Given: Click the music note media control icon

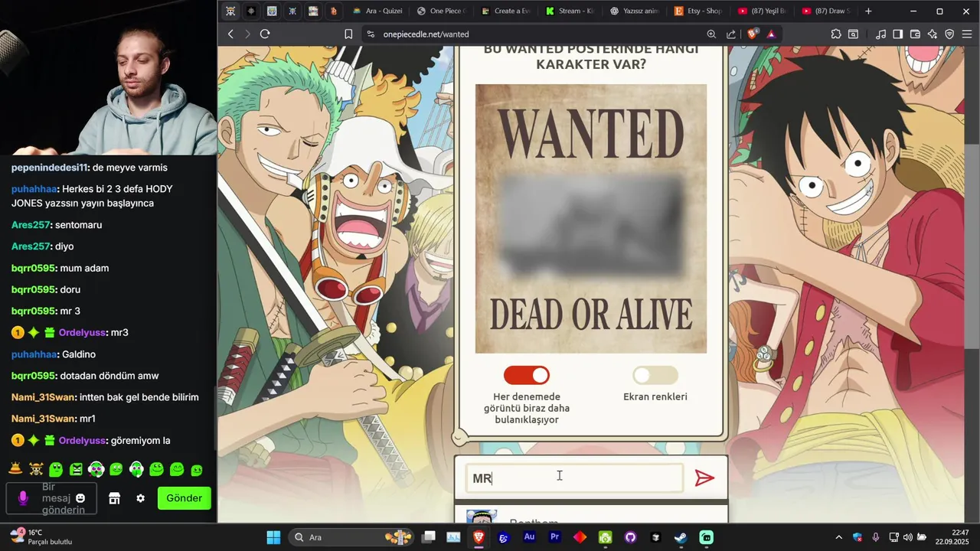Looking at the screenshot, I should pyautogui.click(x=880, y=34).
